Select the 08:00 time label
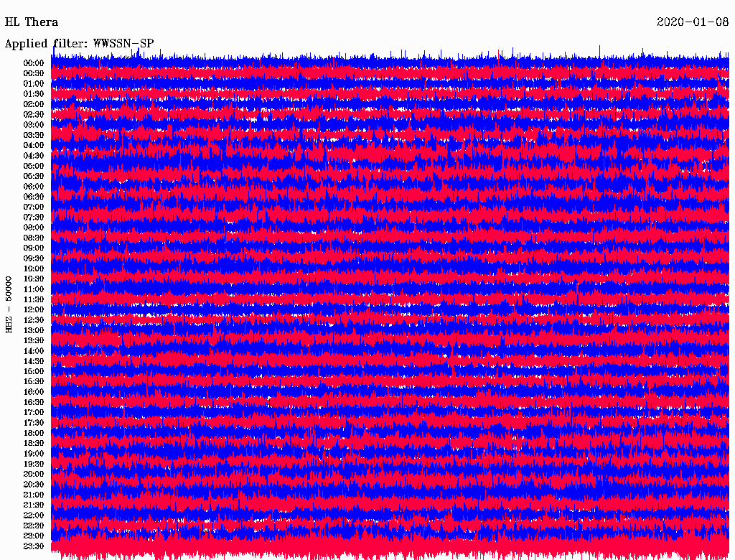This screenshot has height=560, width=735. (33, 228)
